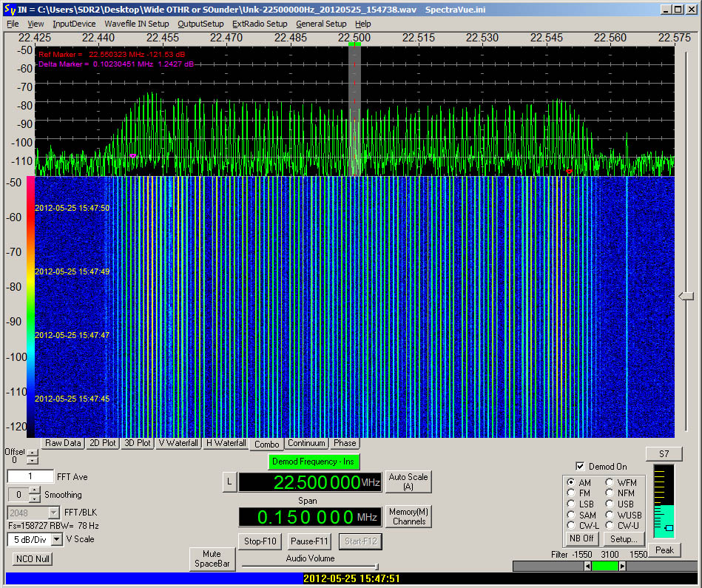The height and width of the screenshot is (588, 702).
Task: Open the V Scale 5 dB/Div dropdown
Action: [x=57, y=540]
